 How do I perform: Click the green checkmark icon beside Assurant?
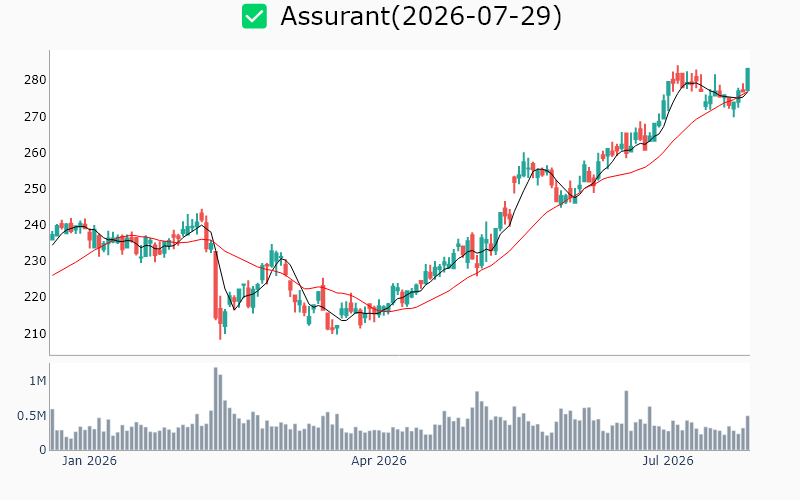(254, 16)
